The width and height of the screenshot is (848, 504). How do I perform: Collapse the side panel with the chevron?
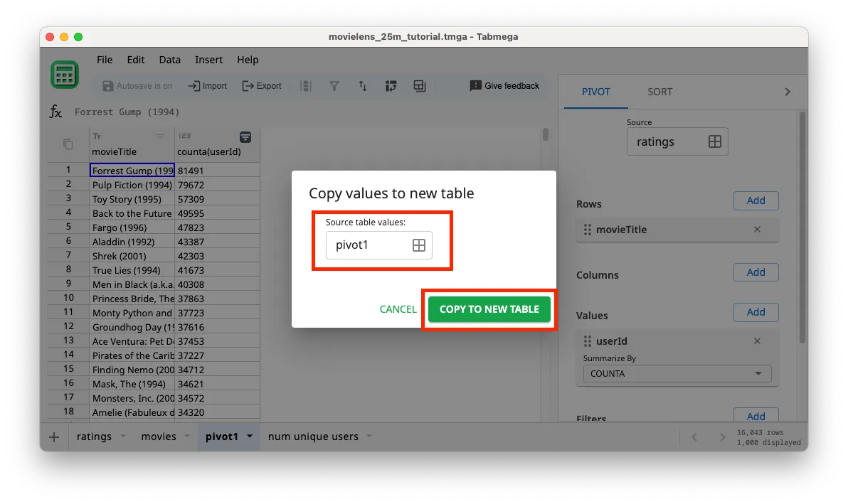[x=787, y=92]
